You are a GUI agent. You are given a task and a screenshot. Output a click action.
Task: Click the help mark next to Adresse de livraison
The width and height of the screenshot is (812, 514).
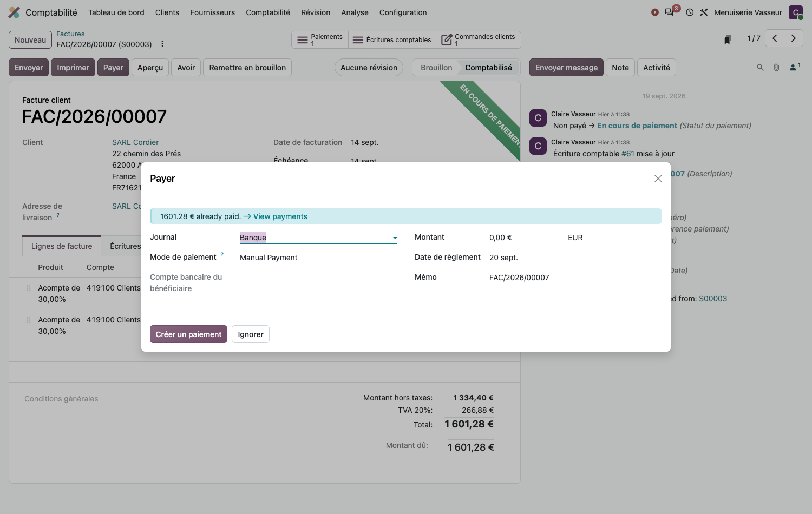(58, 215)
